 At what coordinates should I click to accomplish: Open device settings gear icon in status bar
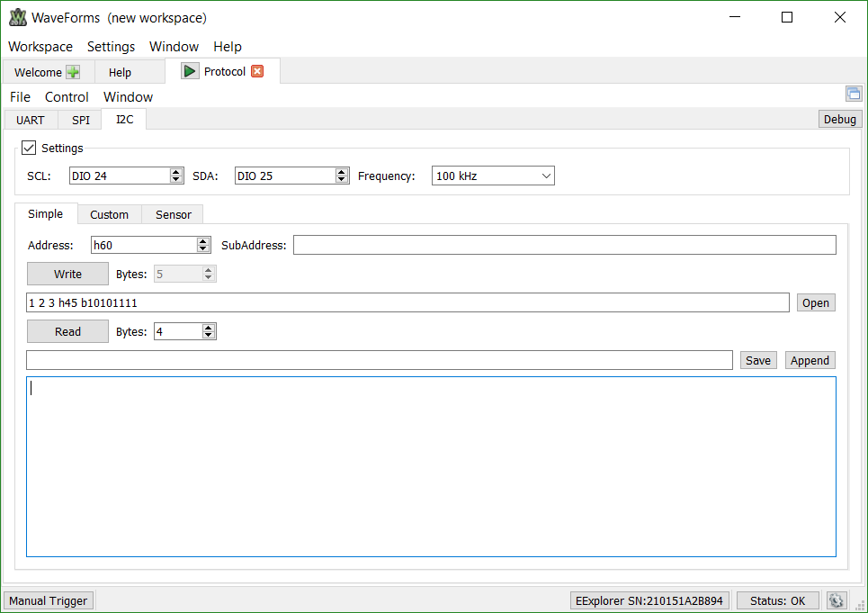(836, 600)
